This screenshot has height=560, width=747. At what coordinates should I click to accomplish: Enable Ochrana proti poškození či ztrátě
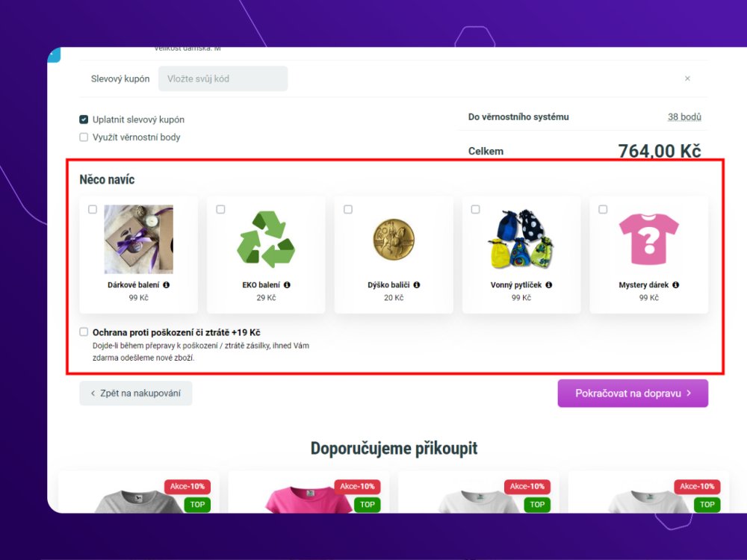tap(84, 332)
